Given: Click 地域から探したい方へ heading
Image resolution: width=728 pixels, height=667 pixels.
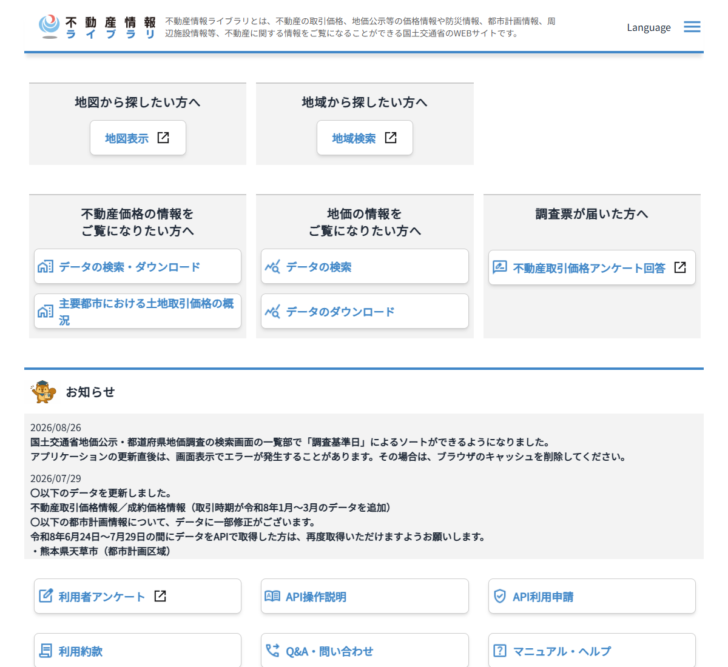Looking at the screenshot, I should (364, 102).
